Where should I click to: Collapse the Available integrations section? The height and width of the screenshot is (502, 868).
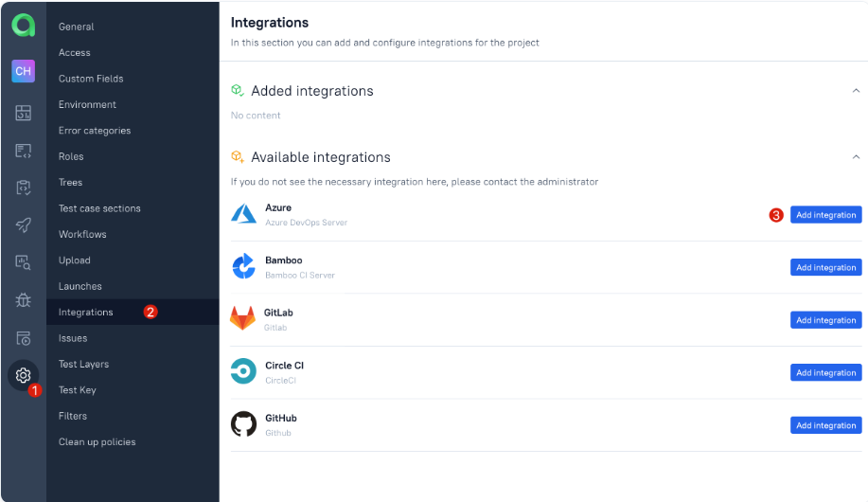856,157
